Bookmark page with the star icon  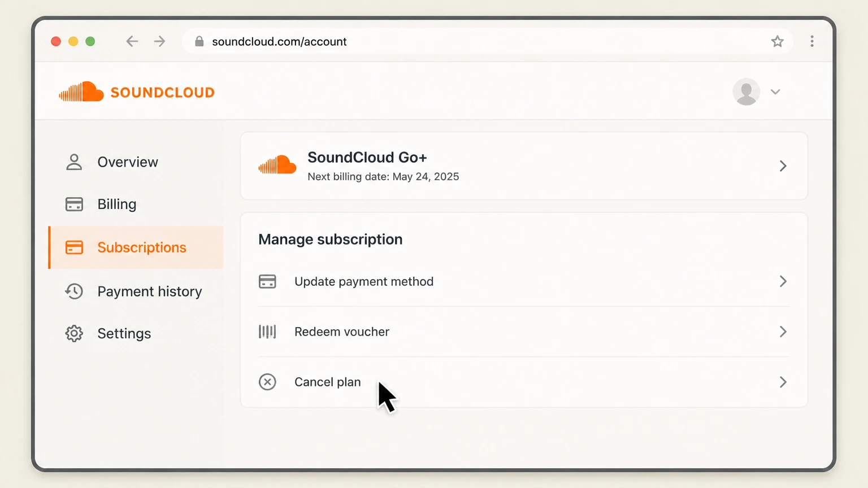coord(778,41)
